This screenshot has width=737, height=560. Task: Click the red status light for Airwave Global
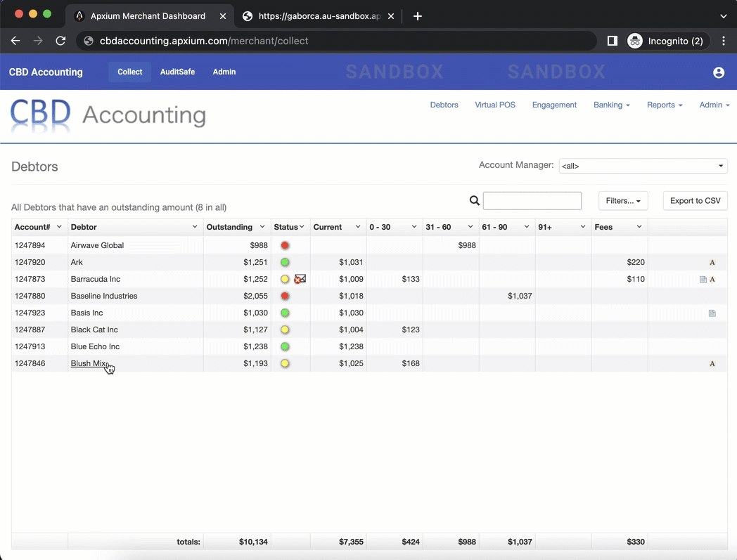[284, 245]
